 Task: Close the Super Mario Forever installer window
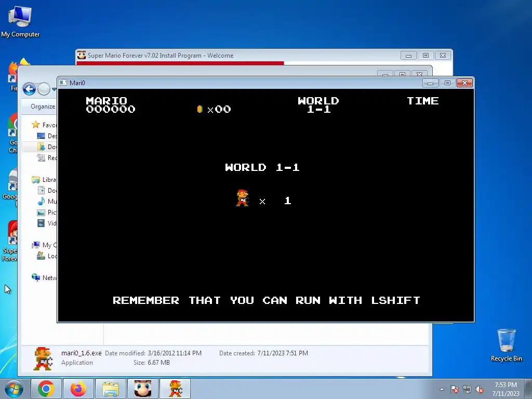[443, 55]
